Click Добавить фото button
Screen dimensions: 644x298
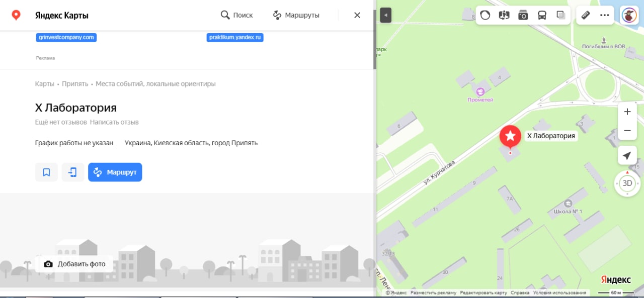coord(74,264)
